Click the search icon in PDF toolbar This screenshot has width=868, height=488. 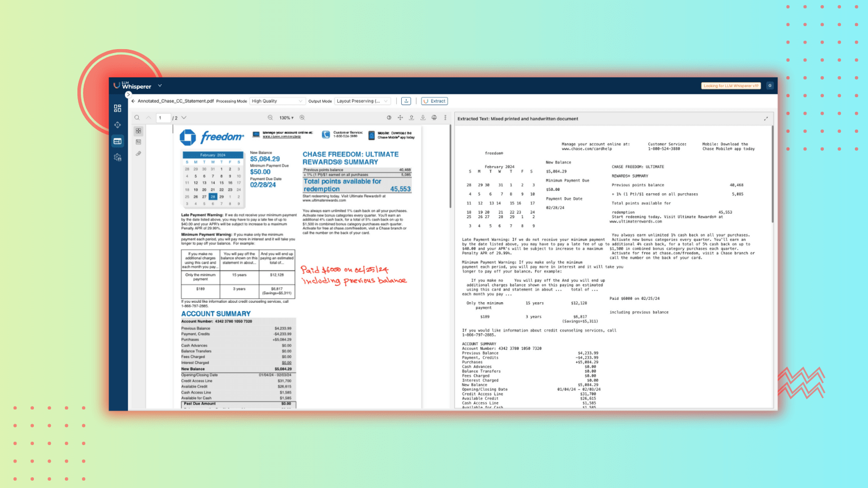(137, 117)
